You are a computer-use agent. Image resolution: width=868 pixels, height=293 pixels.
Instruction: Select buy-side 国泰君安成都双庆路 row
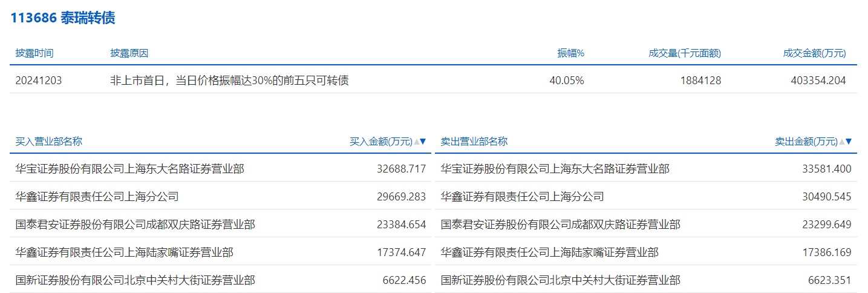(221, 225)
